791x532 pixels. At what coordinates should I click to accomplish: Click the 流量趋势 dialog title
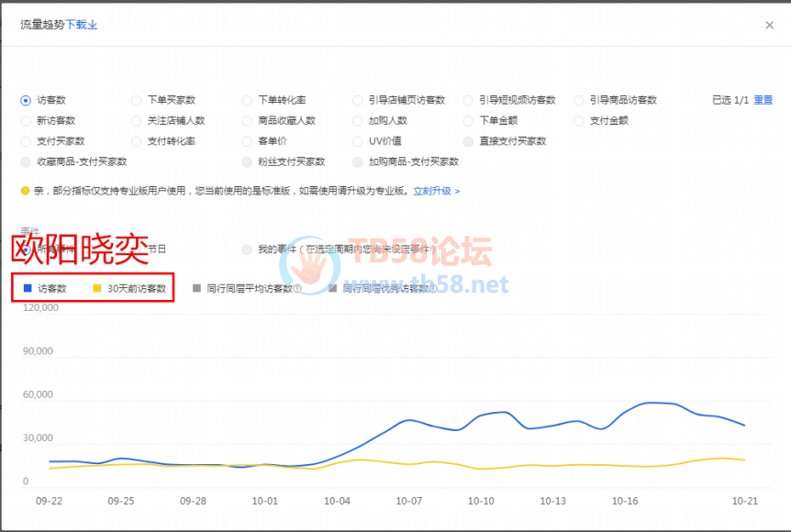click(43, 25)
